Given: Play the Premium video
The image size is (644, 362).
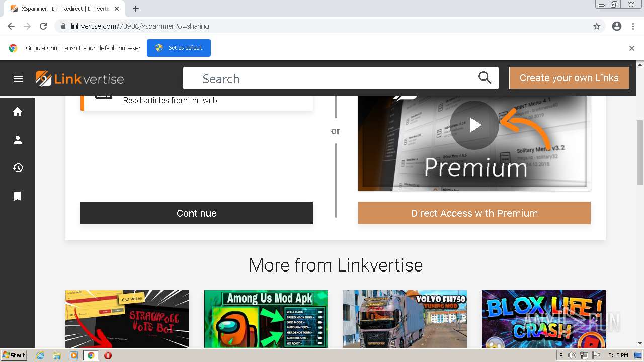Looking at the screenshot, I should point(474,125).
